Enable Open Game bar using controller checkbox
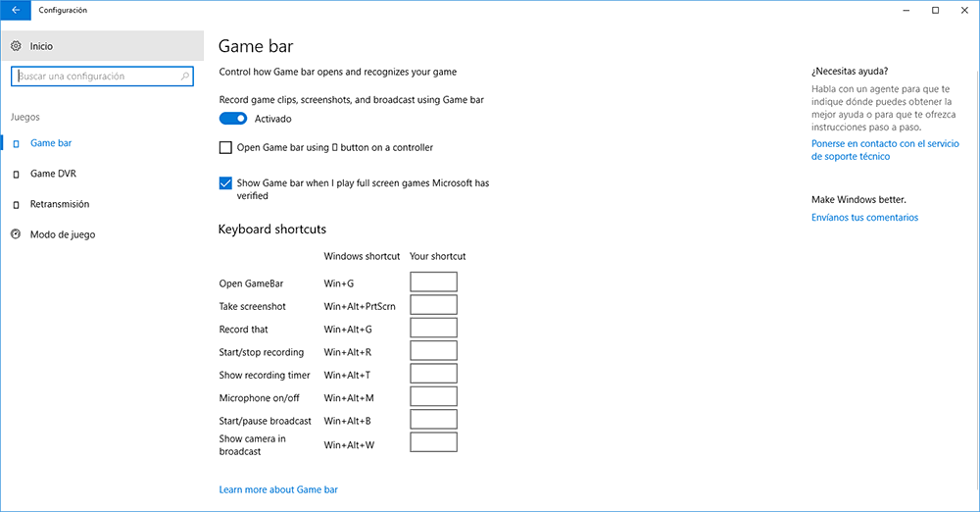The height and width of the screenshot is (512, 980). point(225,148)
